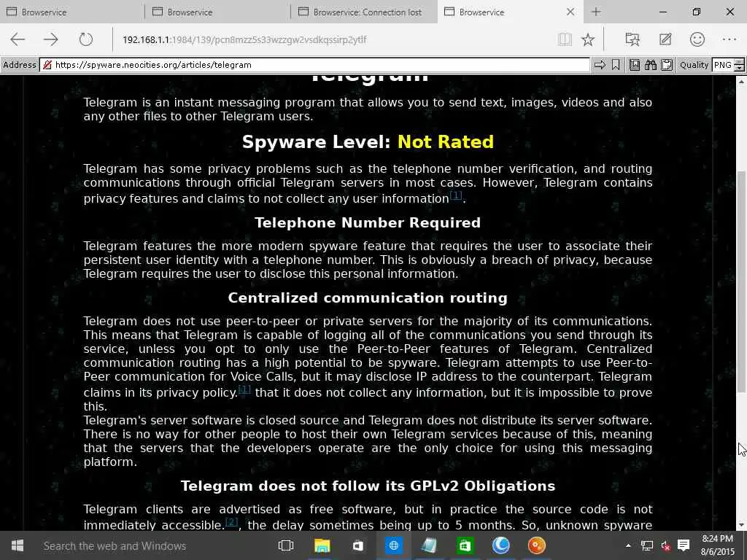Open the orange round taskbar app

pos(536,545)
